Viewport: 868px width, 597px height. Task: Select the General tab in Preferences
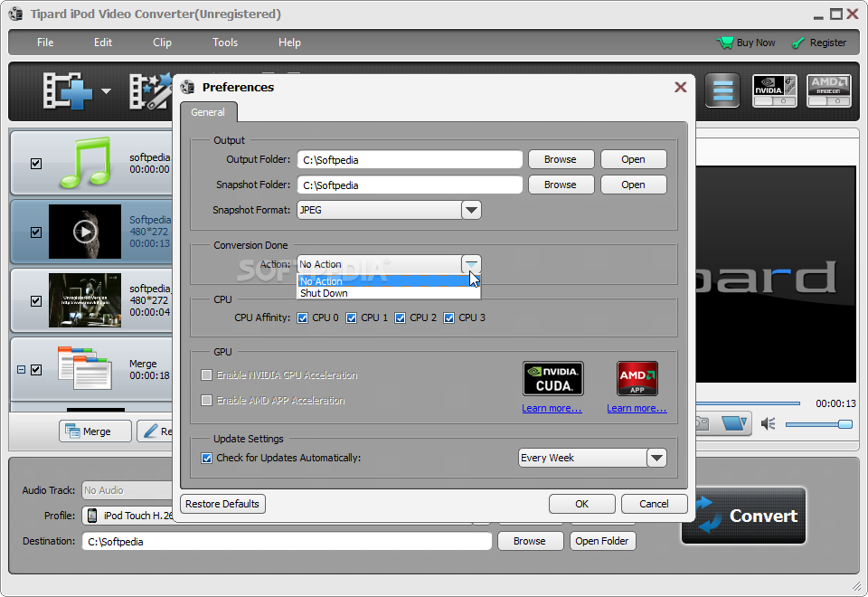[x=208, y=112]
